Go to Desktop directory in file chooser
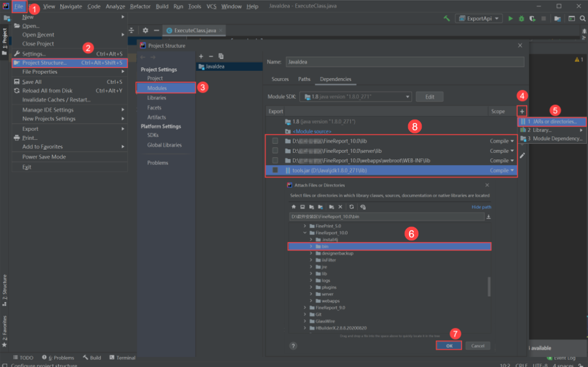This screenshot has width=588, height=367. [302, 207]
